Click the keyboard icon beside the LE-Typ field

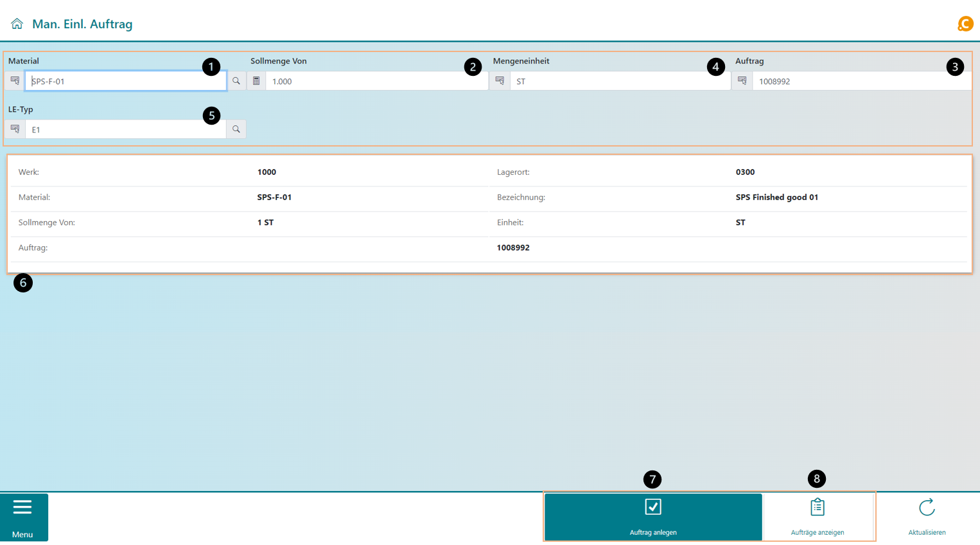pos(15,129)
